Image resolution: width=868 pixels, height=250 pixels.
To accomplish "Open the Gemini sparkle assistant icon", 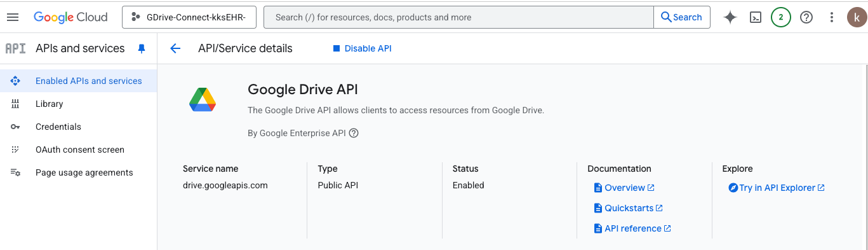I will coord(730,17).
